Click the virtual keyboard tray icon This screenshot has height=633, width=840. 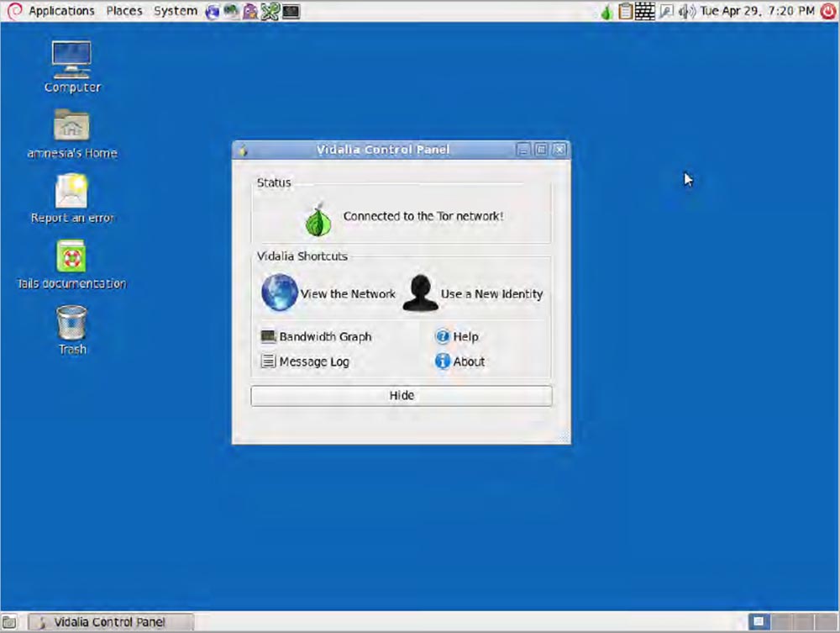644,11
